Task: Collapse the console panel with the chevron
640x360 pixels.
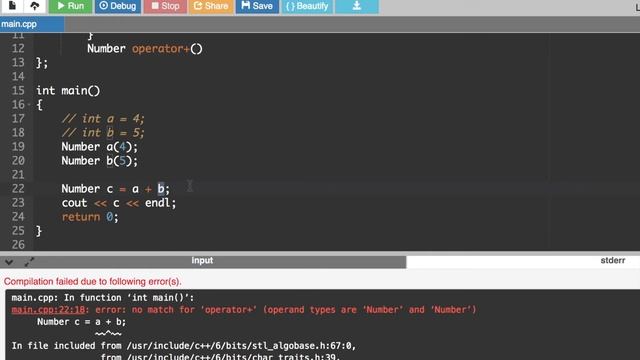Action: (9, 262)
